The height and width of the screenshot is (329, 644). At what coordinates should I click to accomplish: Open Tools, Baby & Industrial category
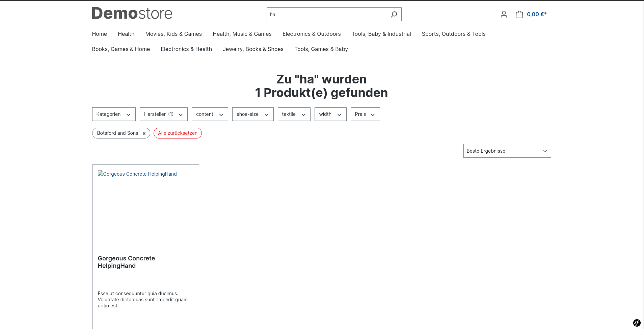(x=381, y=34)
